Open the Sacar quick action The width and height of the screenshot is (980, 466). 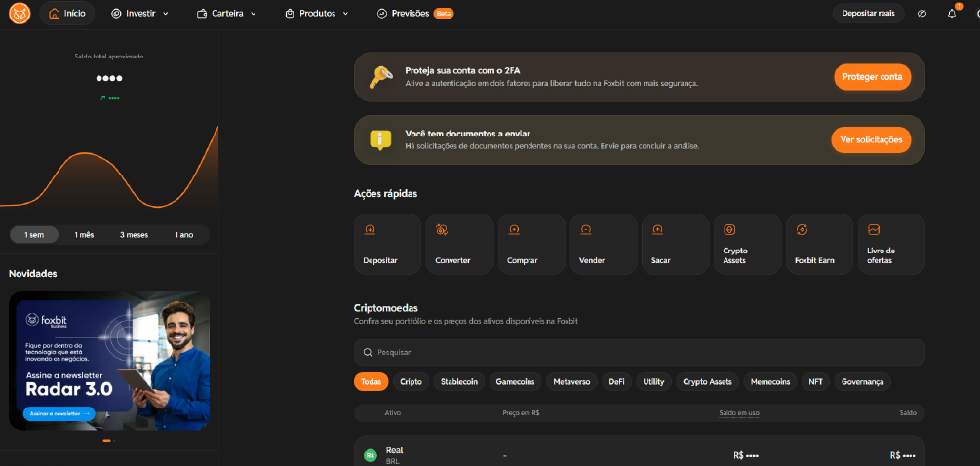(x=676, y=245)
